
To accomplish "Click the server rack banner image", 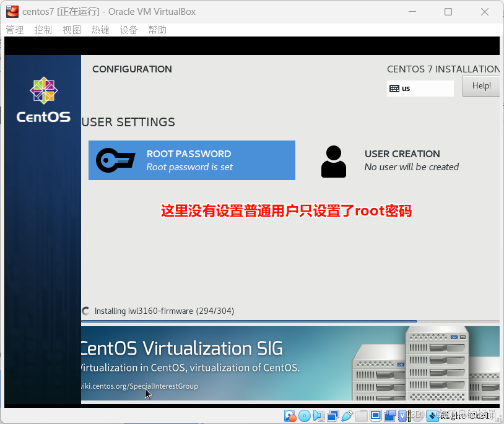I will click(426, 363).
